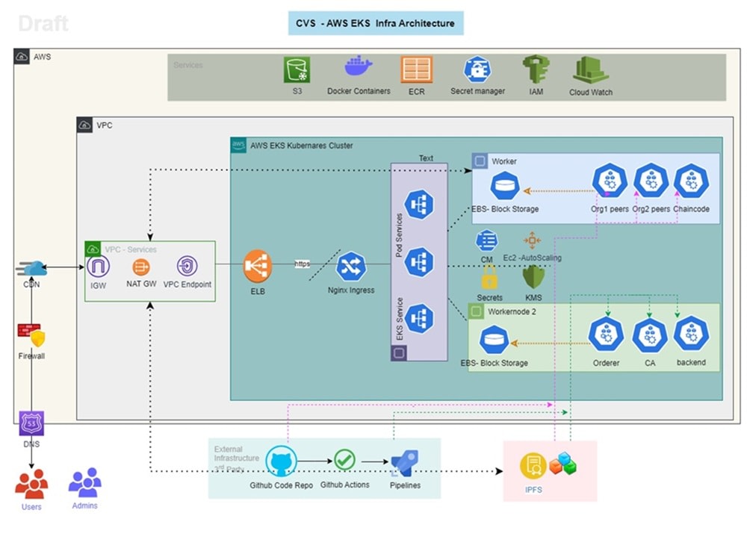Screen dimensions: 747x560
Task: Click the Github Actions checkmark icon
Action: tap(344, 461)
